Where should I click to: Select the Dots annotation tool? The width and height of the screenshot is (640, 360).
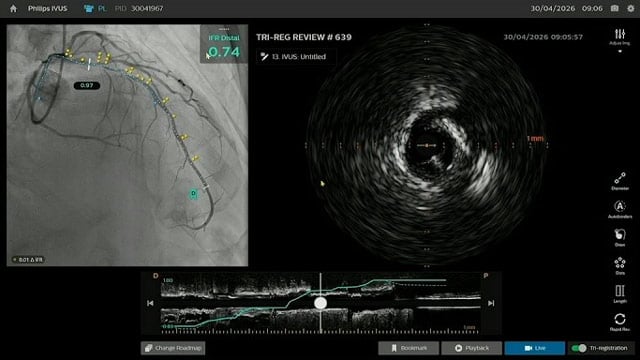(x=620, y=266)
